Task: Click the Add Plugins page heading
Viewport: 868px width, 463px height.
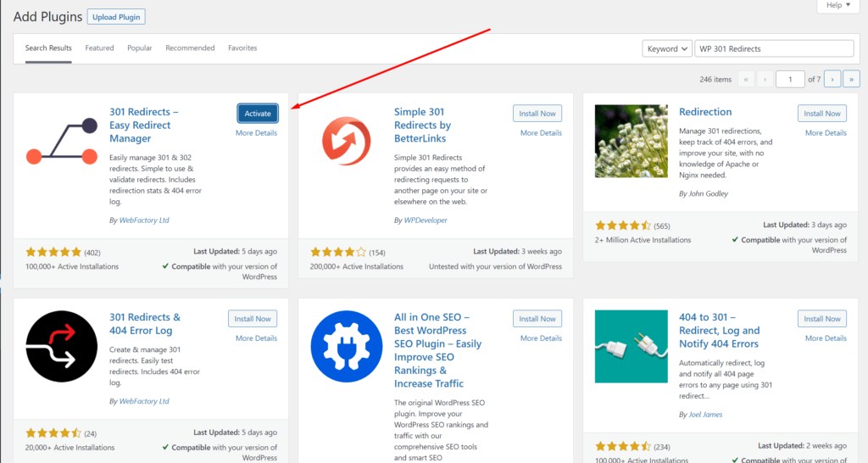Action: pyautogui.click(x=47, y=17)
